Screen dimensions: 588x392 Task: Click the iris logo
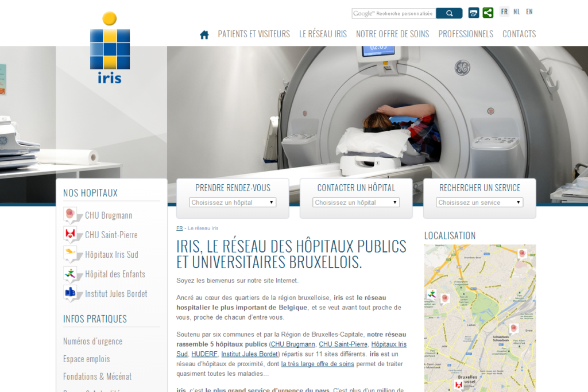pyautogui.click(x=110, y=48)
